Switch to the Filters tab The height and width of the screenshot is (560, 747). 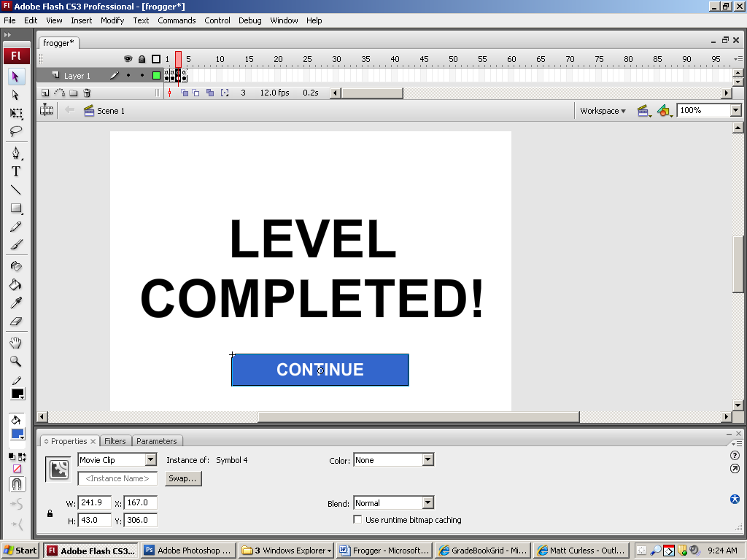[x=115, y=441]
